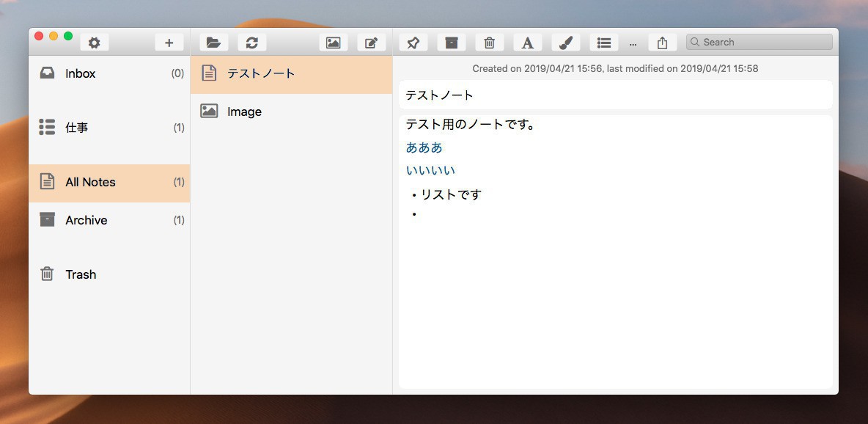Screen dimensions: 868x424
Task: Pin the current note
Action: click(413, 43)
